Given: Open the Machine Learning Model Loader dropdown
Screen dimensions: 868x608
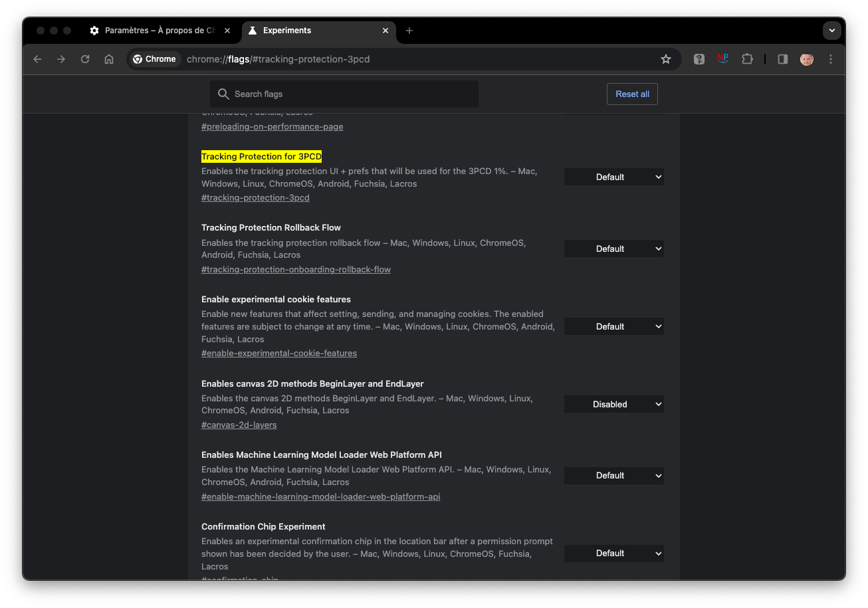Looking at the screenshot, I should pyautogui.click(x=614, y=475).
